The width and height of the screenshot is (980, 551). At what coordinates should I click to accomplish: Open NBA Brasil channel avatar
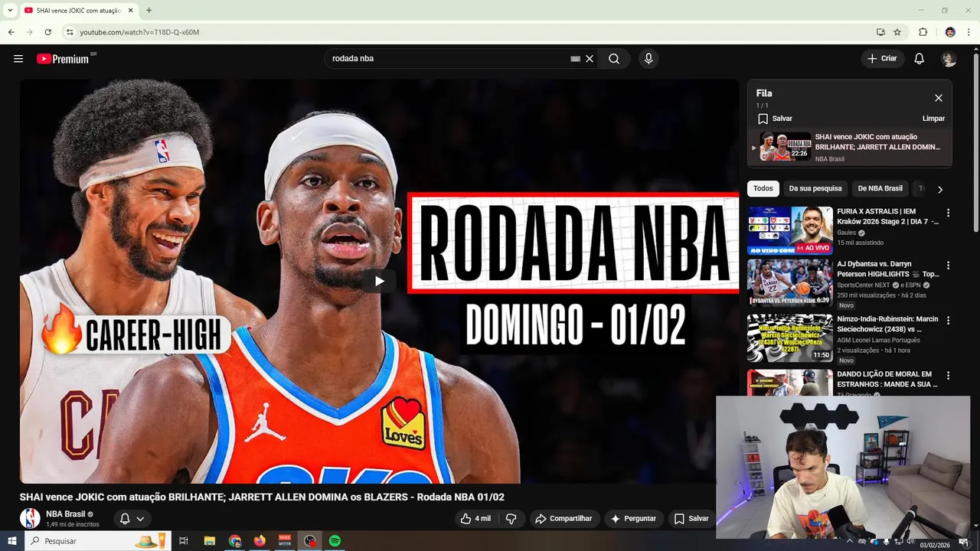[x=30, y=518]
